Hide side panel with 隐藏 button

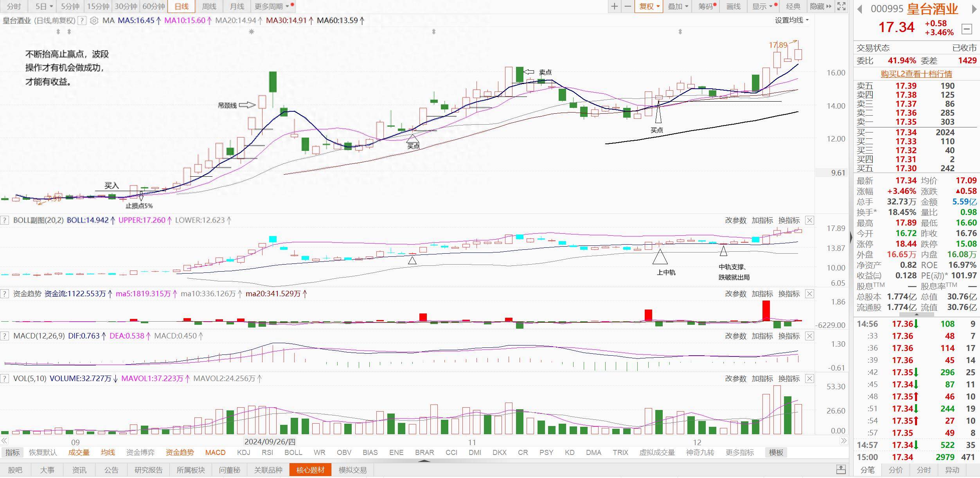(821, 6)
